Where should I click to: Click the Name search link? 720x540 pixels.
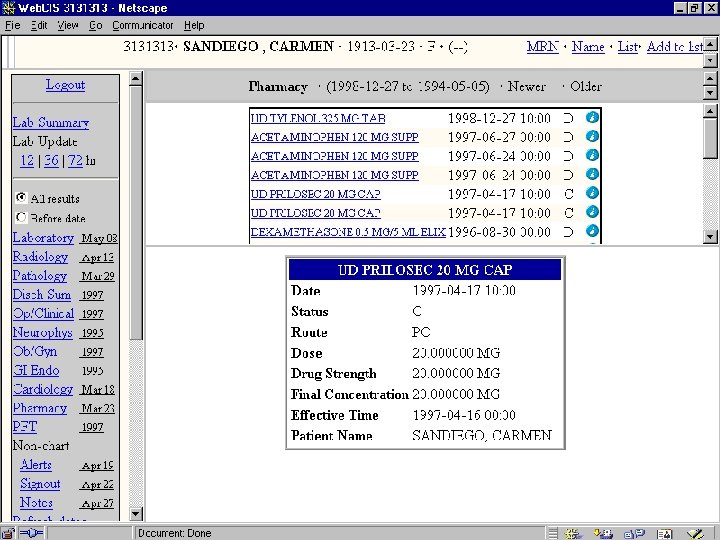[588, 46]
